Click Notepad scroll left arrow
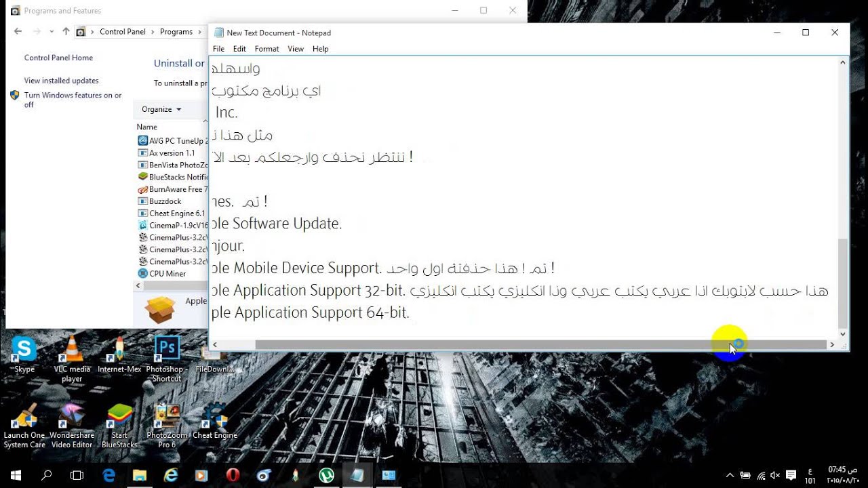Screen dimensions: 868x488 (215, 345)
